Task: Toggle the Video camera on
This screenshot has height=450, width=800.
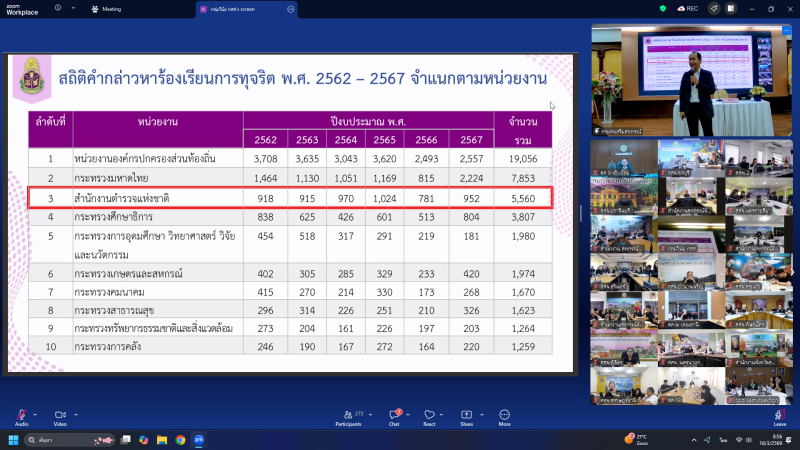Action: [60, 415]
